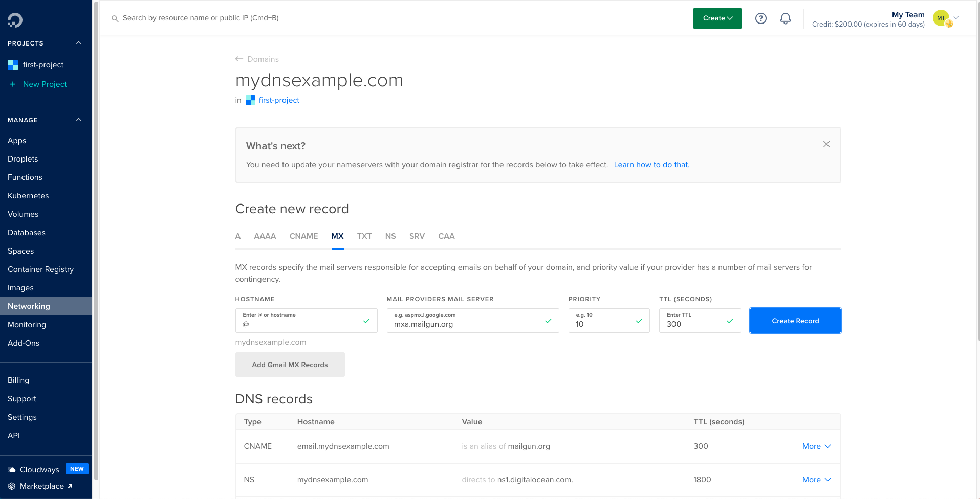
Task: Select the NS record tab
Action: point(390,236)
